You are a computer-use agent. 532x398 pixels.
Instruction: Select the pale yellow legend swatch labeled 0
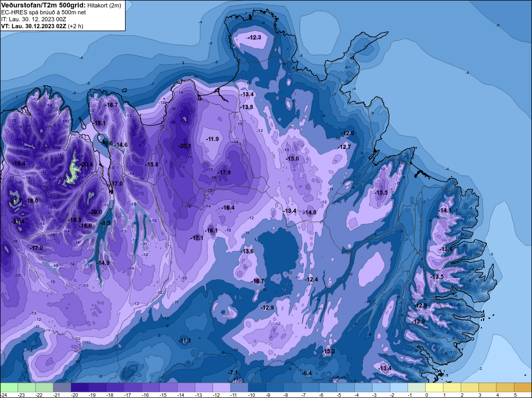[x=434, y=387]
